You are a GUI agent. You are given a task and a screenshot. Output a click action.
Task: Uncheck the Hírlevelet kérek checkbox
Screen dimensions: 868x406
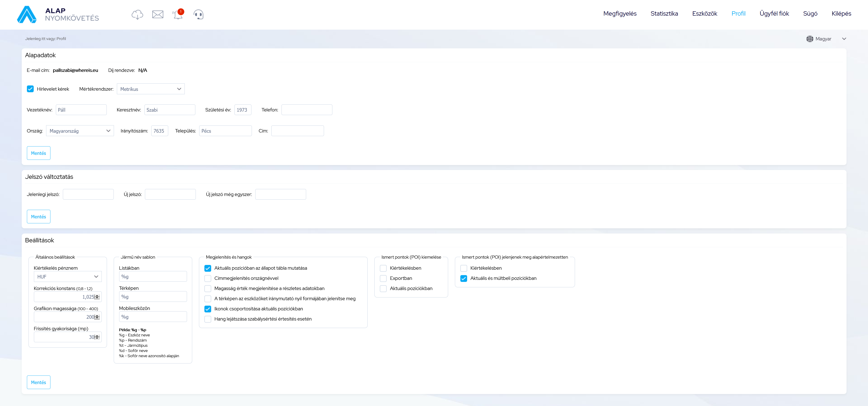pos(30,89)
